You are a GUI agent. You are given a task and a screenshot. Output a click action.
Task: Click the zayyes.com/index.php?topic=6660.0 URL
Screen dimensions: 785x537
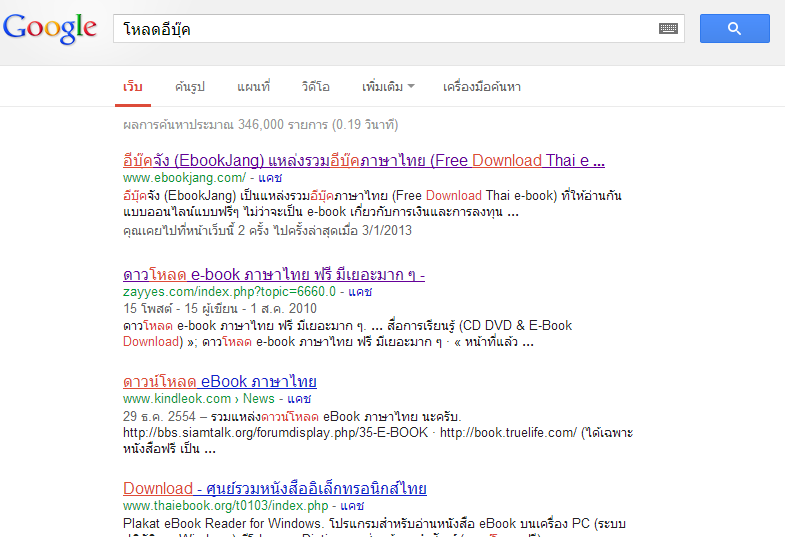click(x=229, y=292)
